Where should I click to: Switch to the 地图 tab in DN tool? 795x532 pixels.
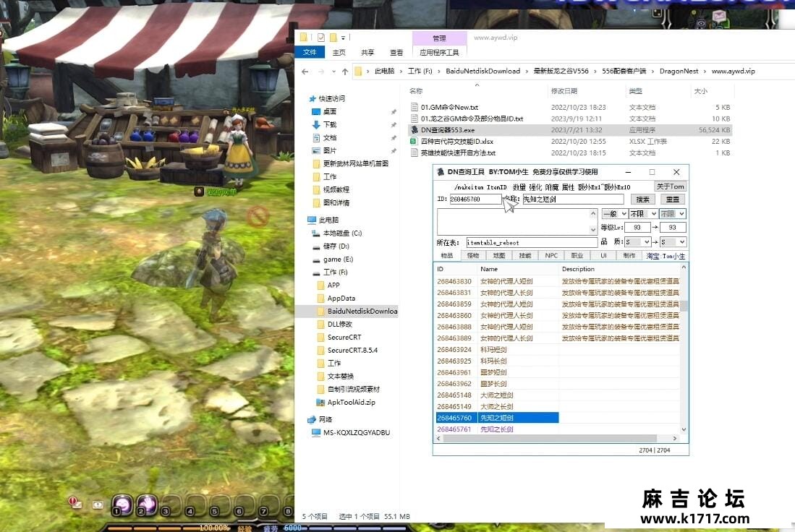[499, 256]
